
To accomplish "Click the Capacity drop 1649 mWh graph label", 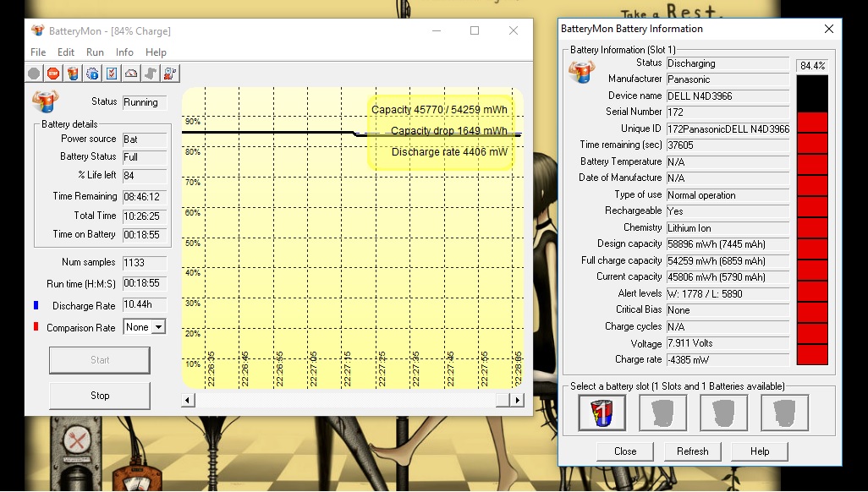I will 449,131.
